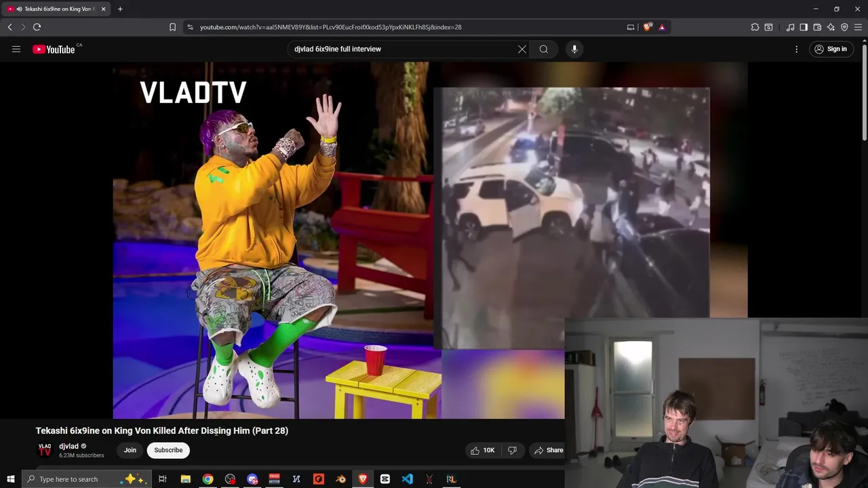
Task: Open a new browser tab
Action: pos(120,9)
